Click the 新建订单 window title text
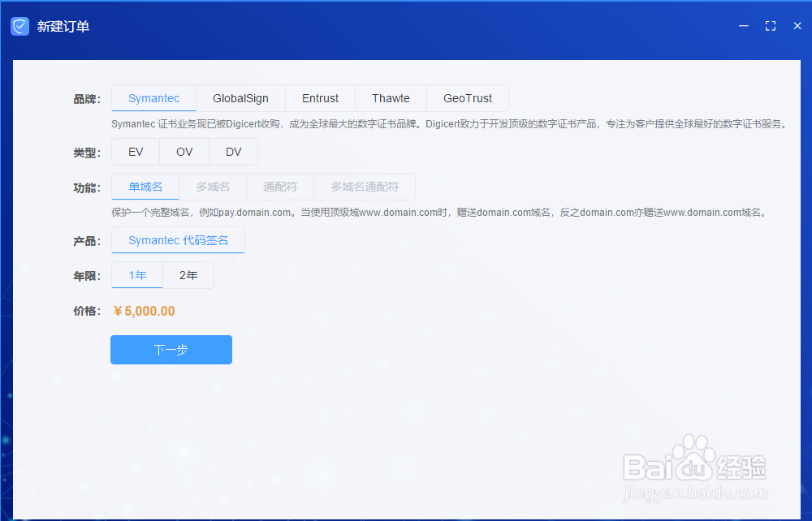This screenshot has height=521, width=812. [x=63, y=27]
